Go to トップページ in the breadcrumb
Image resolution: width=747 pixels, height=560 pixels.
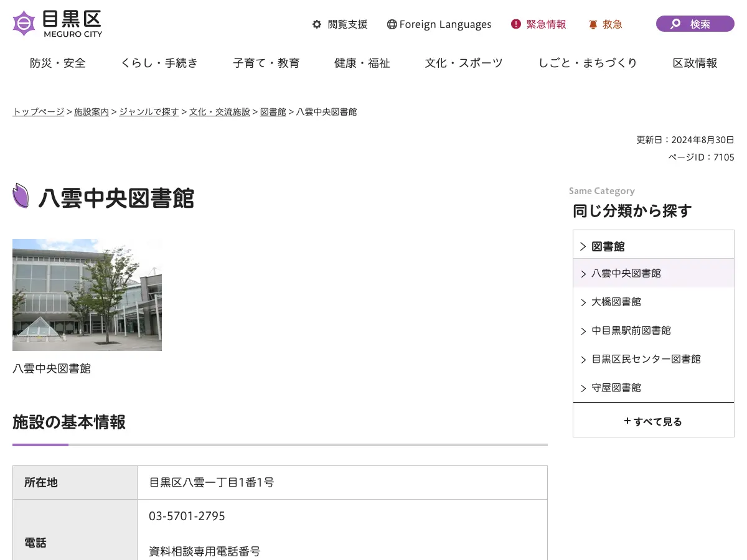[38, 112]
